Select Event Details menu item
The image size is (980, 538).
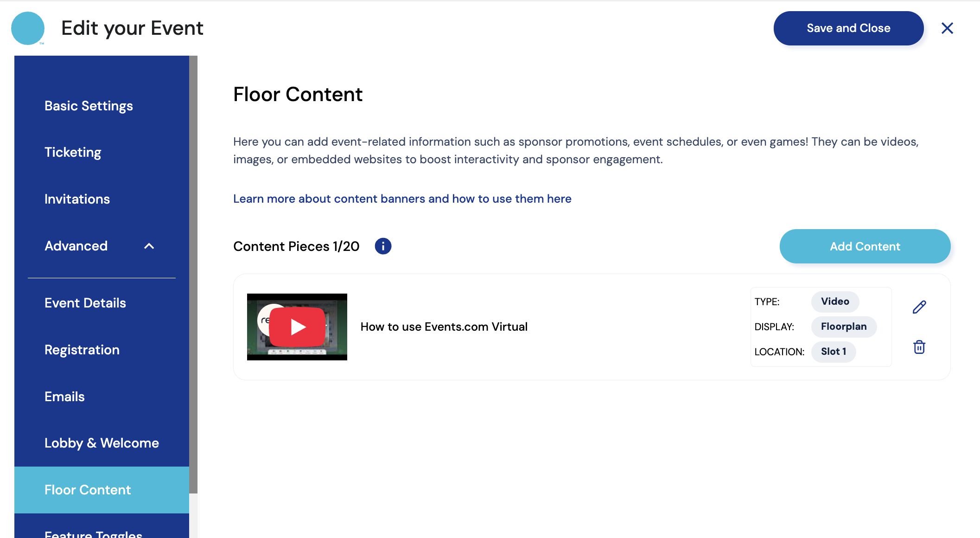coord(85,303)
